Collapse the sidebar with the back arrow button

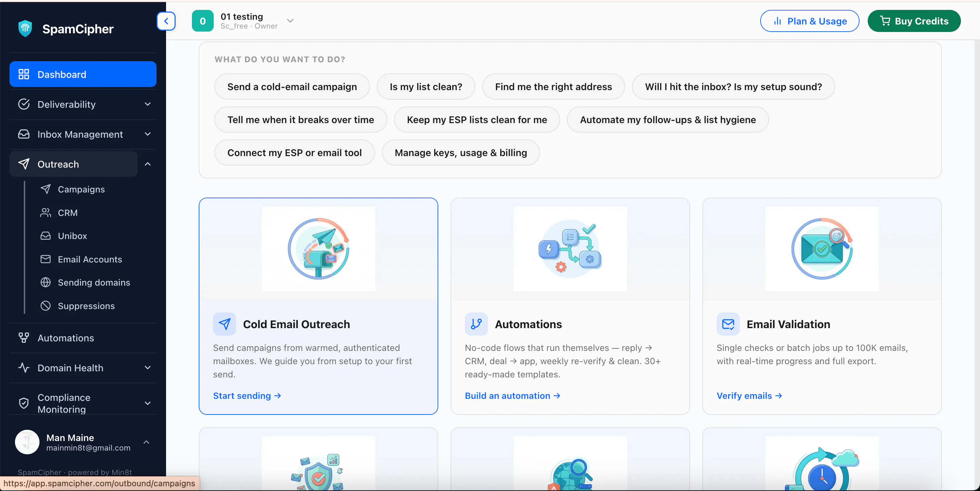(166, 21)
